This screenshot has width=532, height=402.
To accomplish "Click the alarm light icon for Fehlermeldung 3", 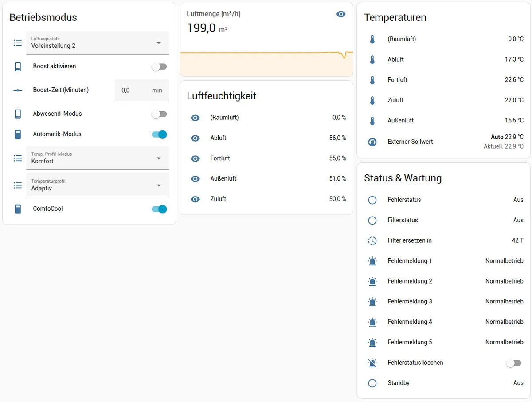I will [372, 302].
